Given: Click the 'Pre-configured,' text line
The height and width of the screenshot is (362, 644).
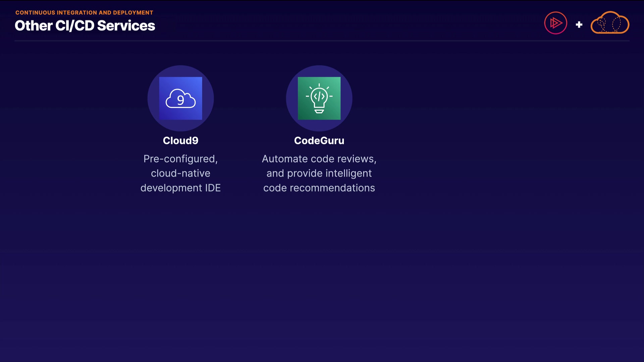Looking at the screenshot, I should tap(180, 159).
